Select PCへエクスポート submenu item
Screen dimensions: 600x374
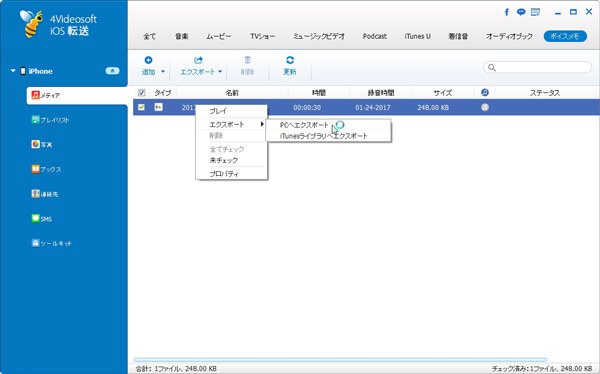point(328,125)
